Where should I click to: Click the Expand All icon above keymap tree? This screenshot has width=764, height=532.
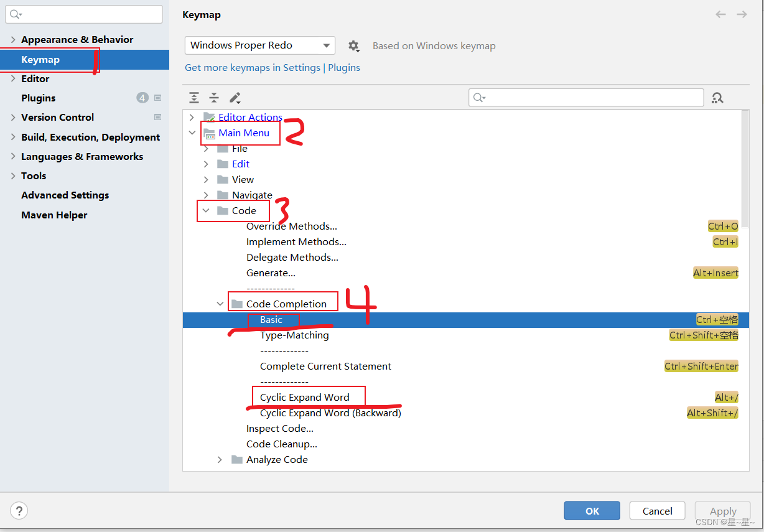coord(193,98)
